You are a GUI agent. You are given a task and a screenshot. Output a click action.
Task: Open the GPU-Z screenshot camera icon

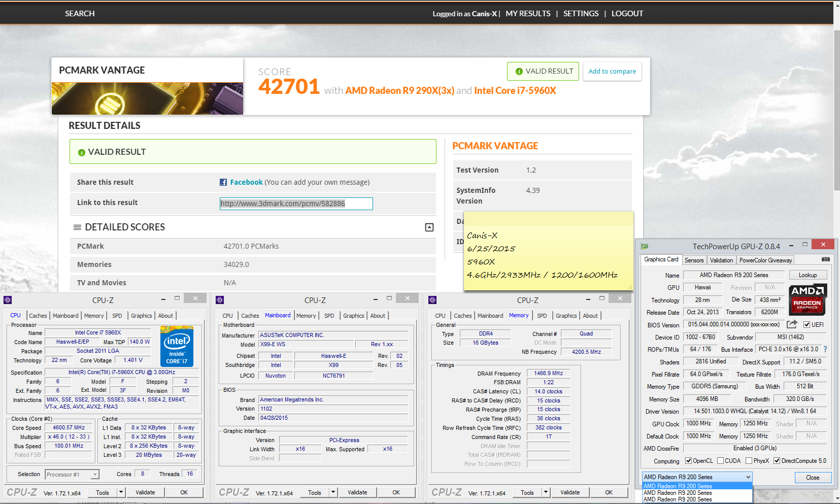(x=826, y=259)
